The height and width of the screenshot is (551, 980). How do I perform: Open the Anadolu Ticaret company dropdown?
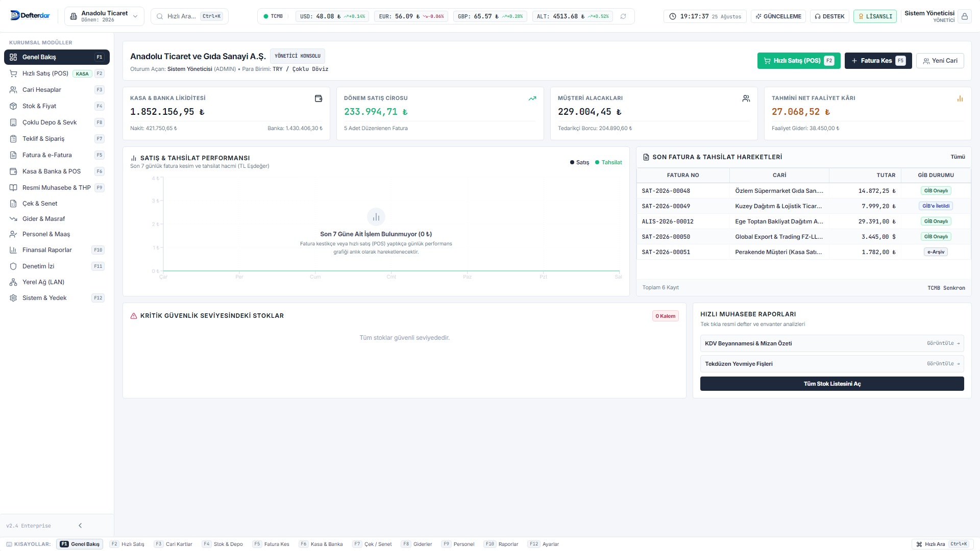click(104, 16)
